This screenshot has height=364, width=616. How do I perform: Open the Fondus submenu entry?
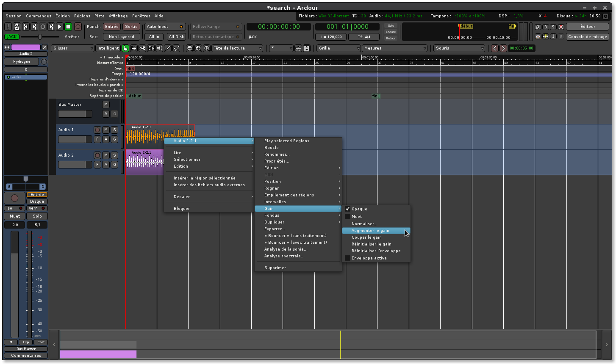coord(272,215)
